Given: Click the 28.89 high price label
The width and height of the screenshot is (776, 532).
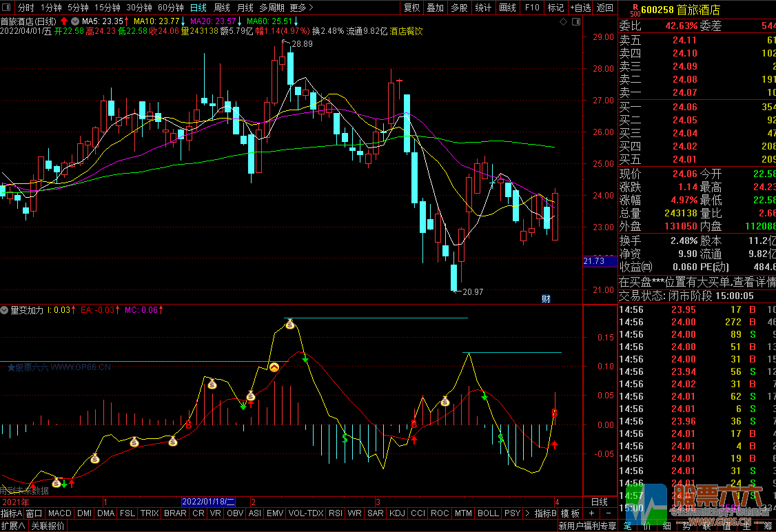Looking at the screenshot, I should point(302,44).
